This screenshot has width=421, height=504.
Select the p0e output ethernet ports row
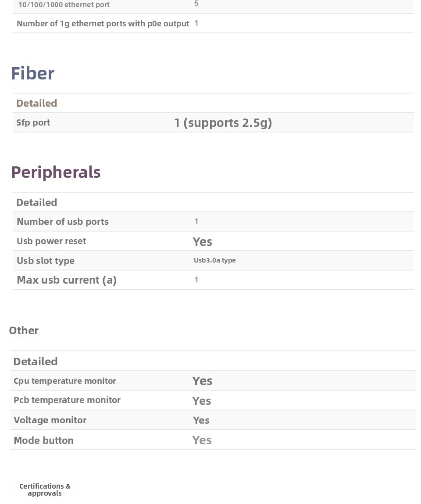point(103,24)
